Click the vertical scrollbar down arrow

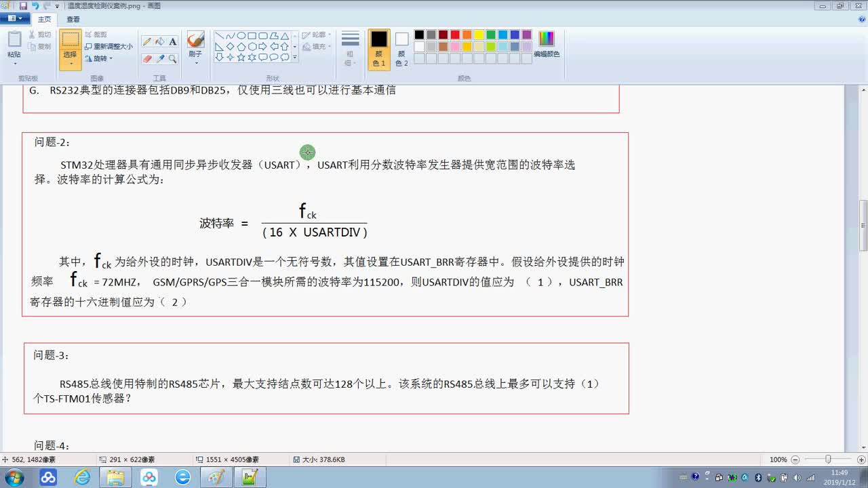click(863, 449)
